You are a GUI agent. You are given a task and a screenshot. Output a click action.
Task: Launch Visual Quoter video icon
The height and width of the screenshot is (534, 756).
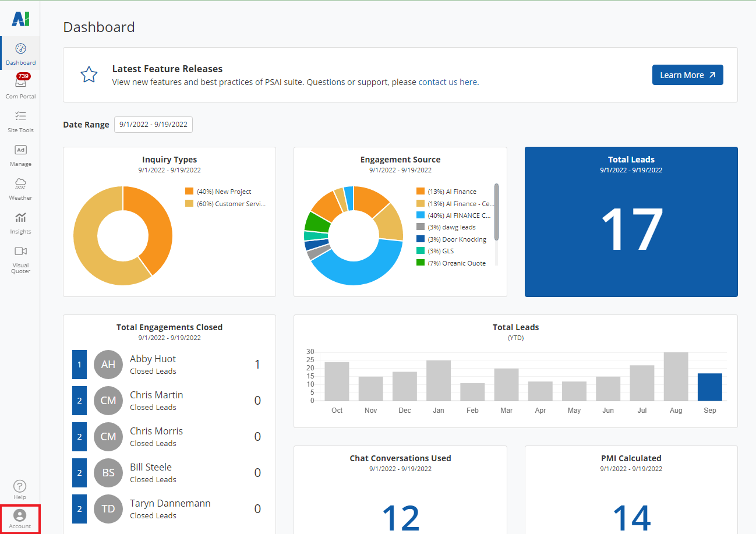tap(20, 252)
